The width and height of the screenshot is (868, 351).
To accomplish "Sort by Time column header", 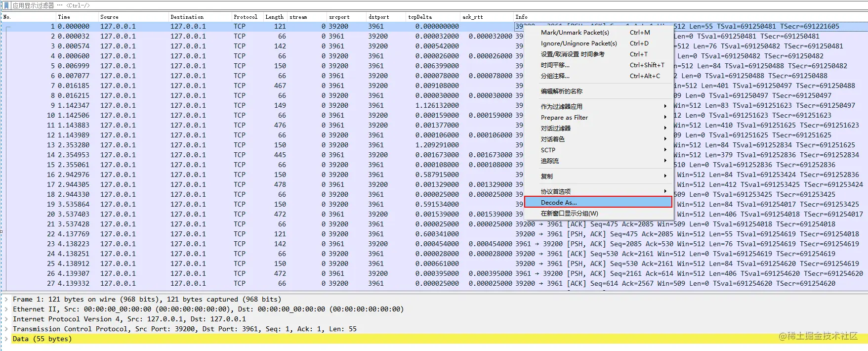I will tap(77, 17).
